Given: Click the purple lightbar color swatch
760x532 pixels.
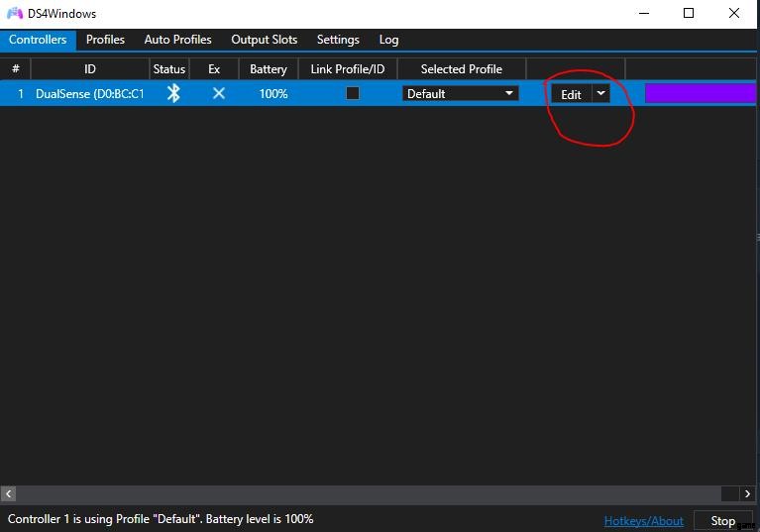Looking at the screenshot, I should (x=701, y=93).
